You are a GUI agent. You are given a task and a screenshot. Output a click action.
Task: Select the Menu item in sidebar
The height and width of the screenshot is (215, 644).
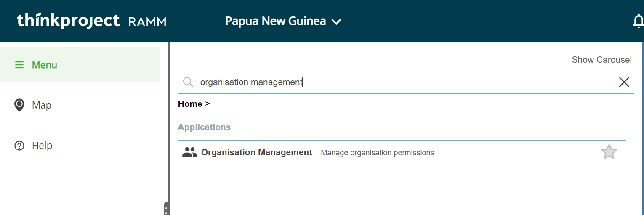pos(45,65)
